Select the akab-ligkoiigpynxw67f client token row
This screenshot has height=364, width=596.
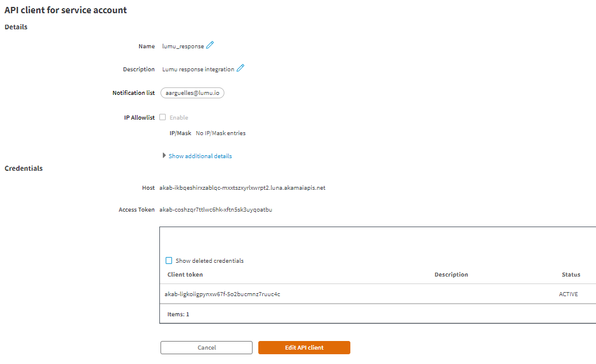click(222, 294)
